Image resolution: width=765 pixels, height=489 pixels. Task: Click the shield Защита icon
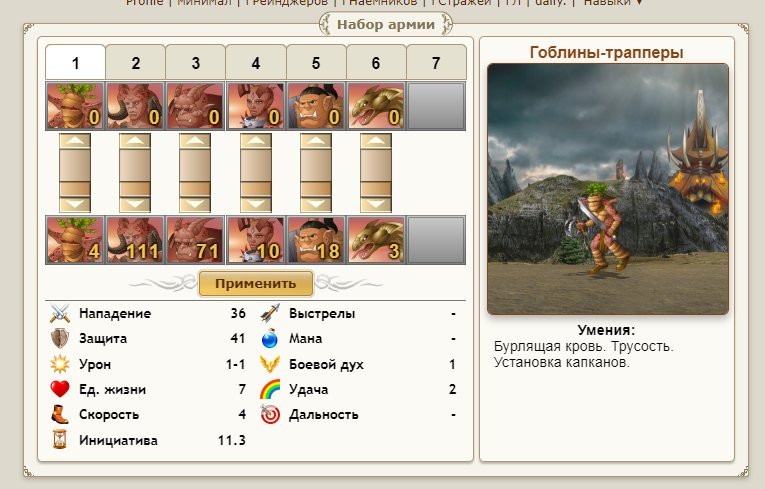60,338
